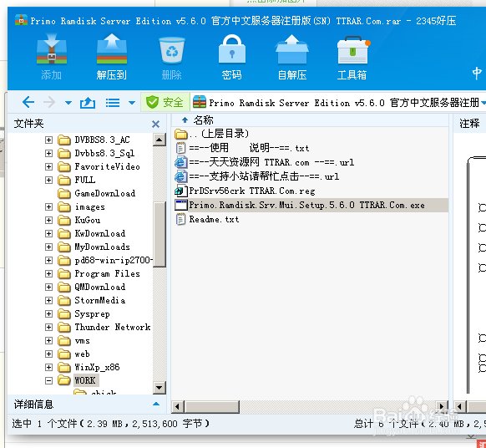Image resolution: width=486 pixels, height=448 pixels.
Task: Expand the FavoriteVideo folder node
Action: (48, 166)
